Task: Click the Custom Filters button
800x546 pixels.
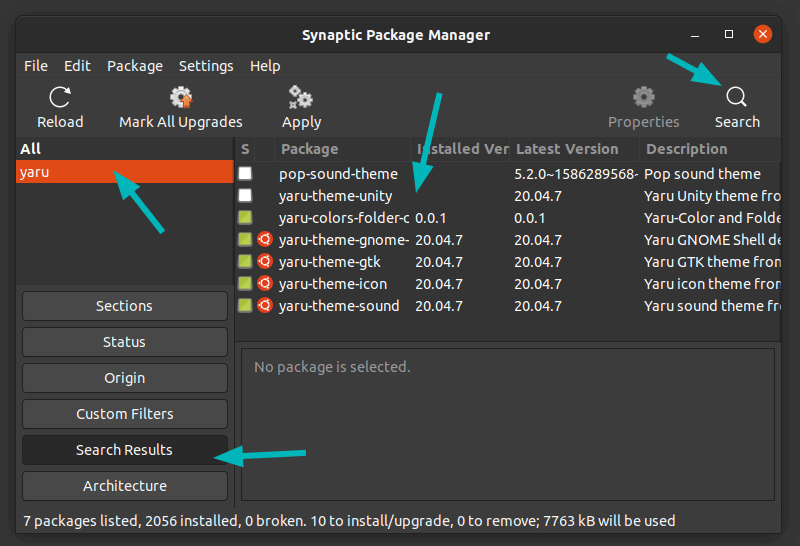Action: pos(125,414)
